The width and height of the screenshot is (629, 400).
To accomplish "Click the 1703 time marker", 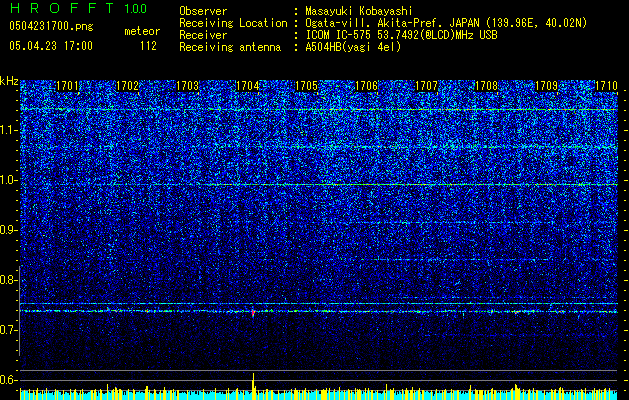I will (187, 86).
